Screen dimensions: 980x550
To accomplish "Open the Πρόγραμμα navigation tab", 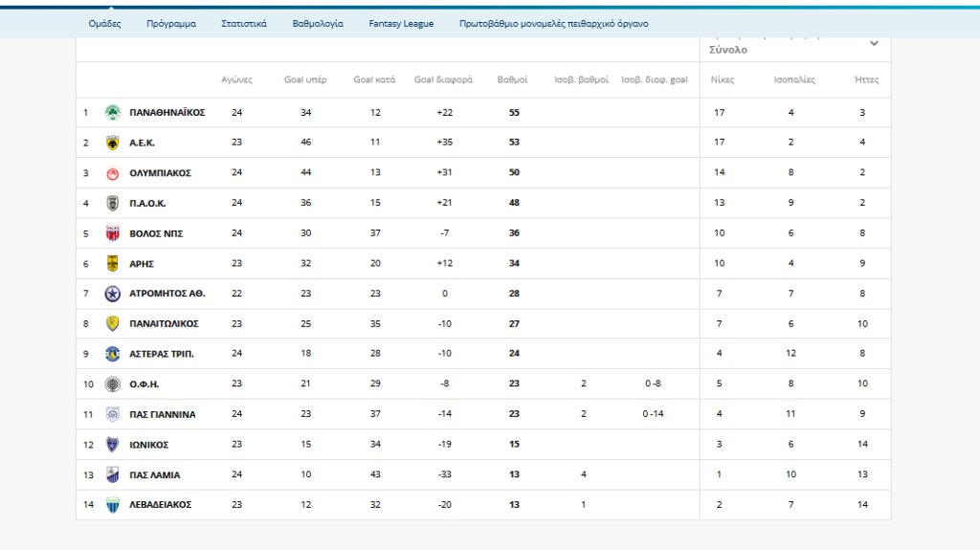I will [x=171, y=24].
